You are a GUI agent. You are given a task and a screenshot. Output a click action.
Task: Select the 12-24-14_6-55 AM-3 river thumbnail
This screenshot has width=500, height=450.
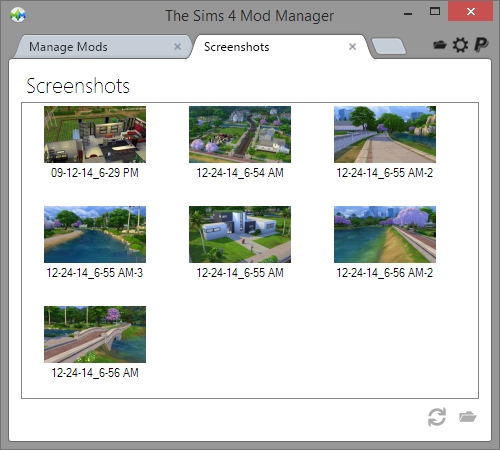[x=95, y=234]
